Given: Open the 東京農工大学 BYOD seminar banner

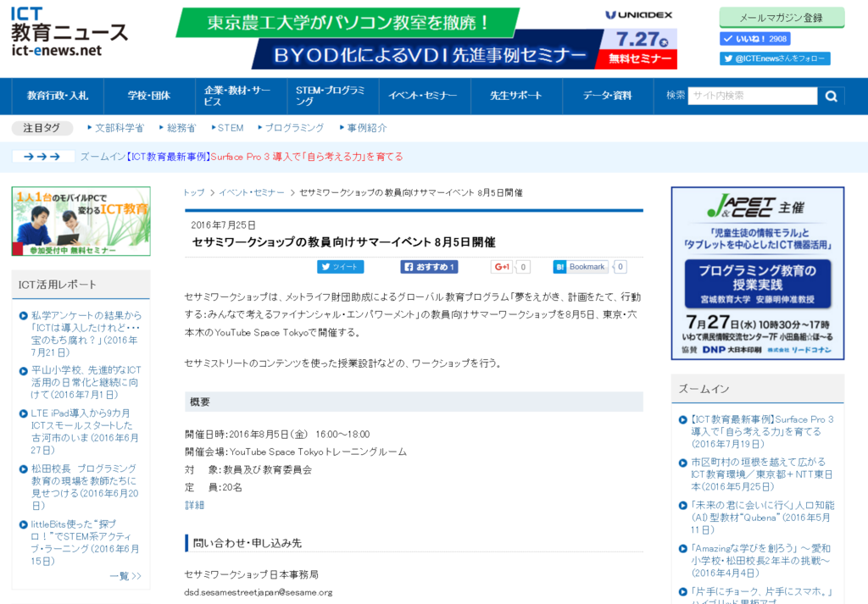Looking at the screenshot, I should coord(426,38).
